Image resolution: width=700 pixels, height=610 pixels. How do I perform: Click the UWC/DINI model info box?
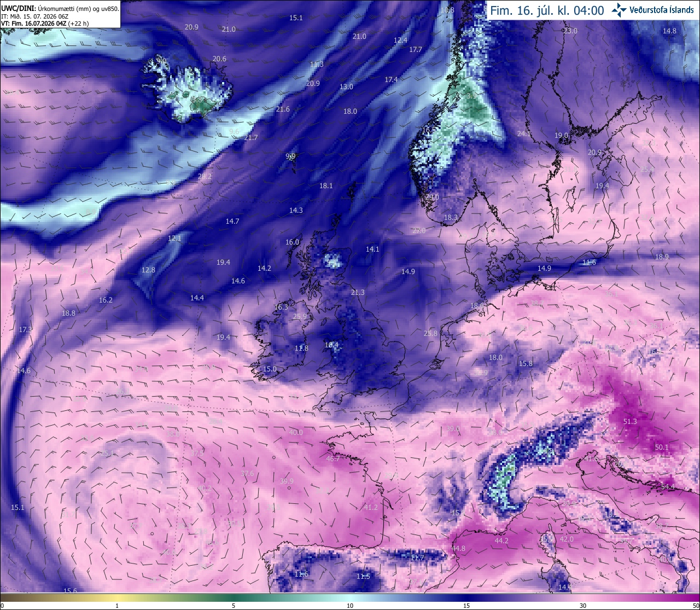60,14
